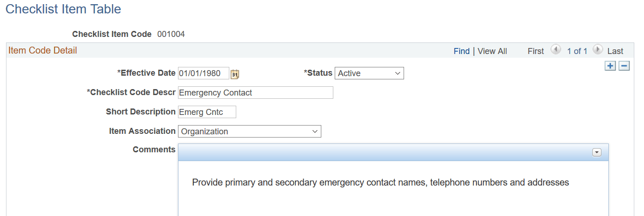Click the Checklist Item Code value 001004
This screenshot has height=216, width=644.
tap(171, 34)
